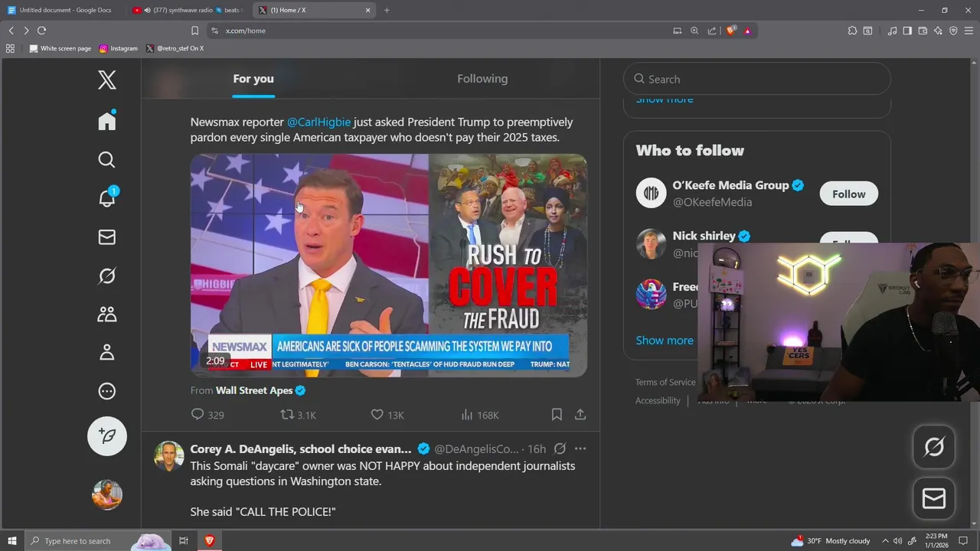Open Instagram bookmark
This screenshot has height=551, width=980.
click(118, 48)
